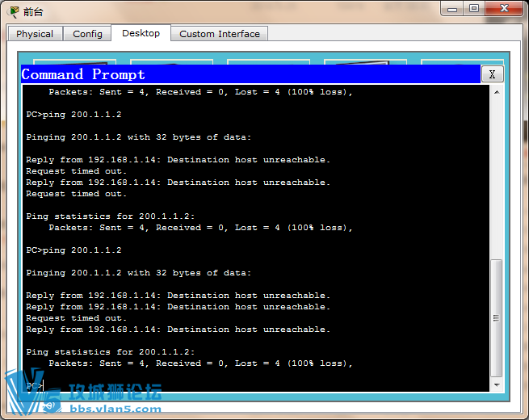The width and height of the screenshot is (529, 420).
Task: Maximize the 前台 window
Action: (x=474, y=8)
